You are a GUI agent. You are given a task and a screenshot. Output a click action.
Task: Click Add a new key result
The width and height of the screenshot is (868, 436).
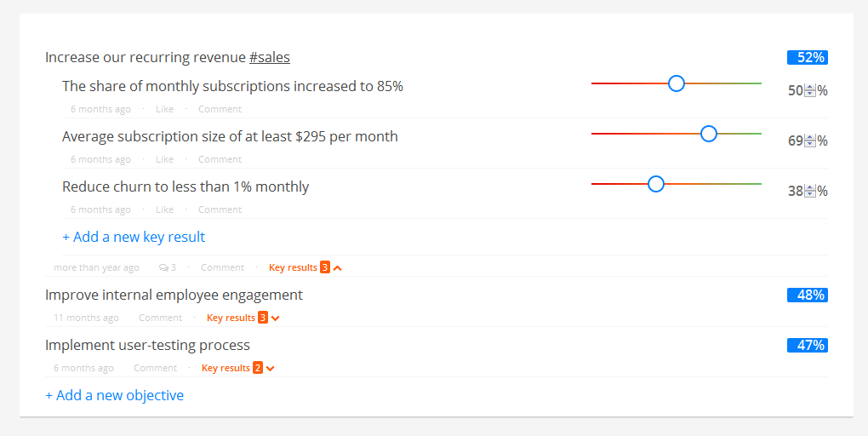(134, 237)
